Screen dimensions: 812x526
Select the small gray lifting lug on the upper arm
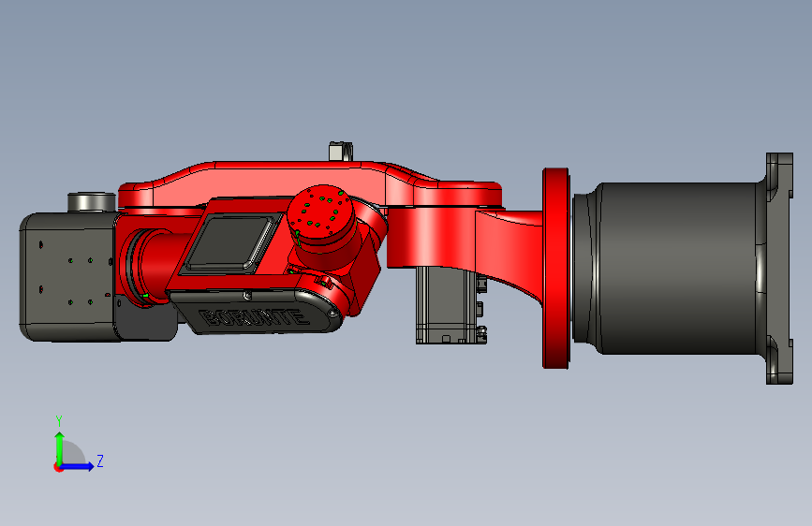coord(341,152)
